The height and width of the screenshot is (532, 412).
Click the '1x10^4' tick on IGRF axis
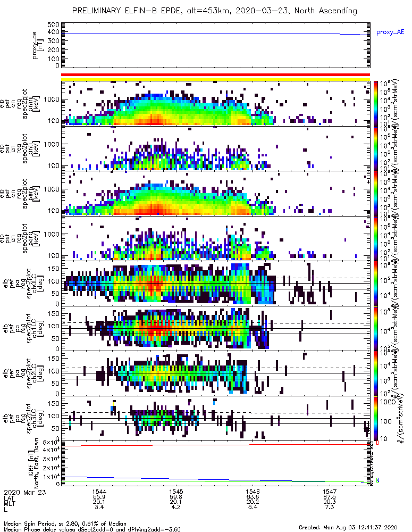tap(51, 477)
